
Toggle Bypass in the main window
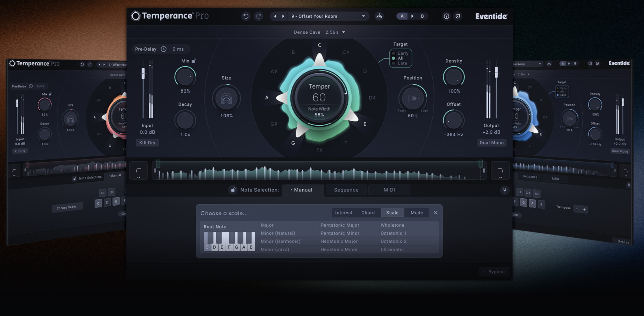[x=494, y=272]
